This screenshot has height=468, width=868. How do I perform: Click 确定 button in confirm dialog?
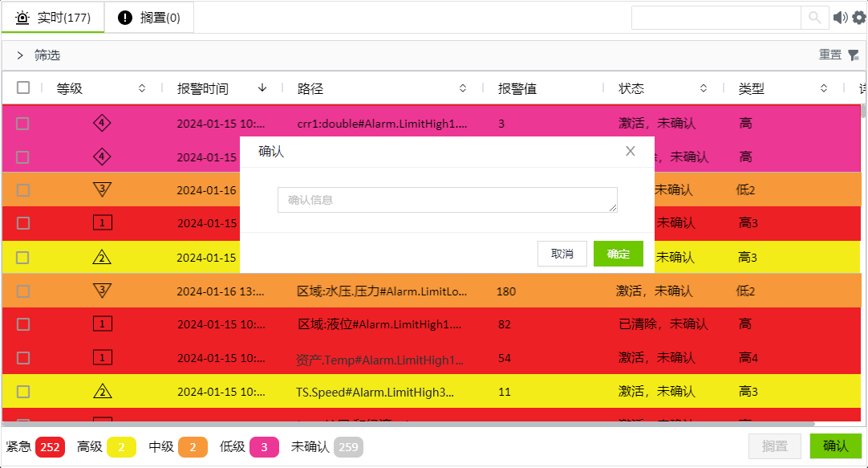pos(618,254)
